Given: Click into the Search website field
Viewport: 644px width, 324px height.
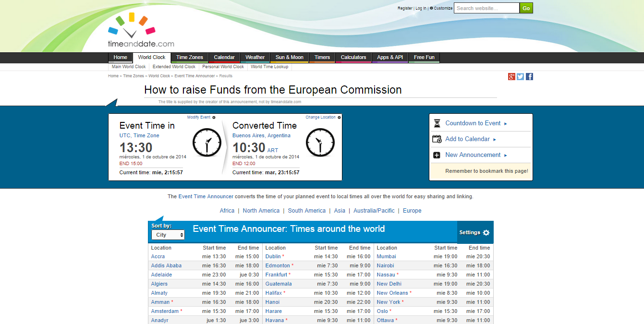Looking at the screenshot, I should pos(486,8).
